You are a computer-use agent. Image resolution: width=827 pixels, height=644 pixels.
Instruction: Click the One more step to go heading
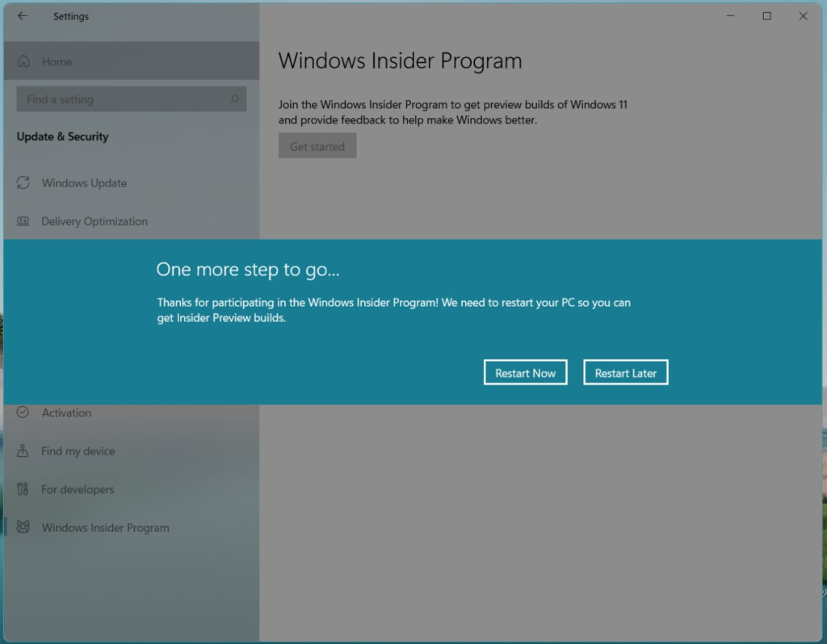click(x=248, y=270)
